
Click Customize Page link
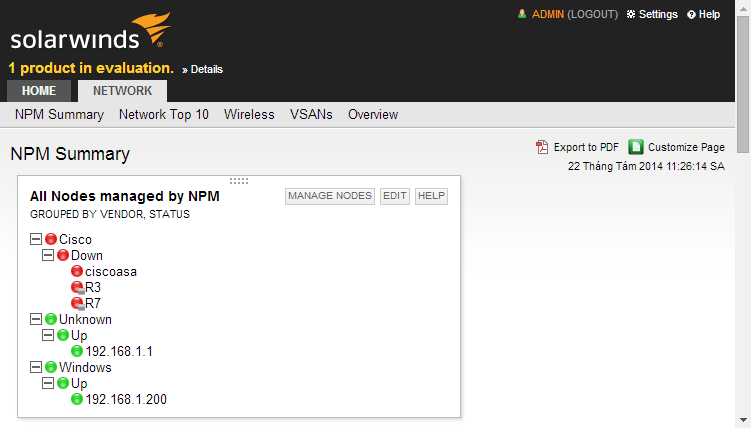[686, 147]
